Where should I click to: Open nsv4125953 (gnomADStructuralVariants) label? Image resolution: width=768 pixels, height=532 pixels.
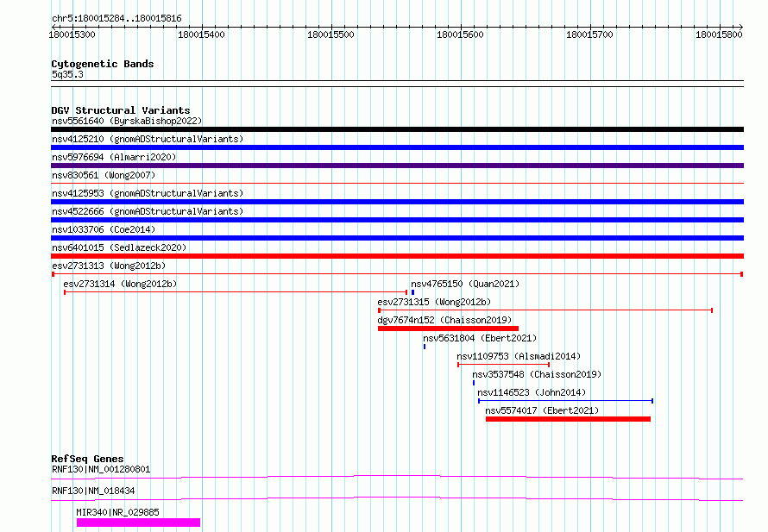coord(148,193)
